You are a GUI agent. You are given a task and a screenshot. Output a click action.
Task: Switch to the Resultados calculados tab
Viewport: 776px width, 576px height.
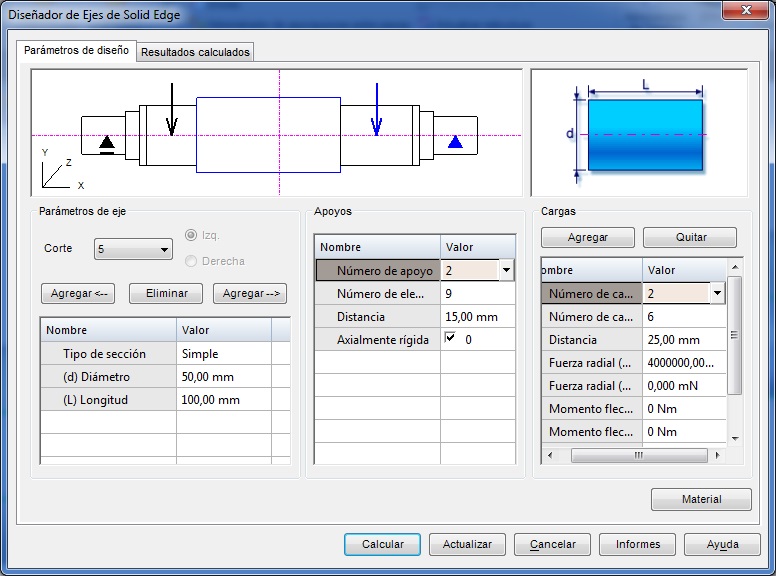point(195,52)
